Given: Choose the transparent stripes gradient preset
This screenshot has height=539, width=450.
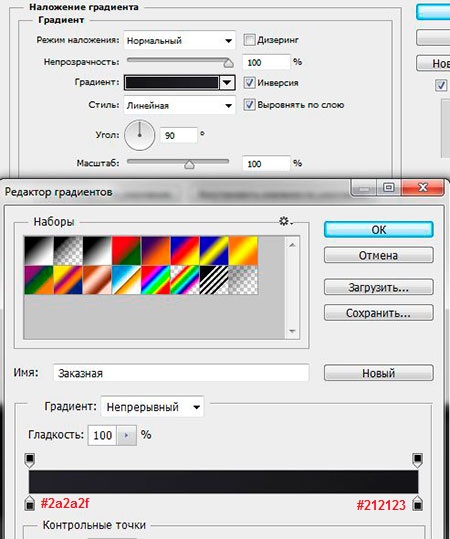Looking at the screenshot, I should tap(214, 280).
